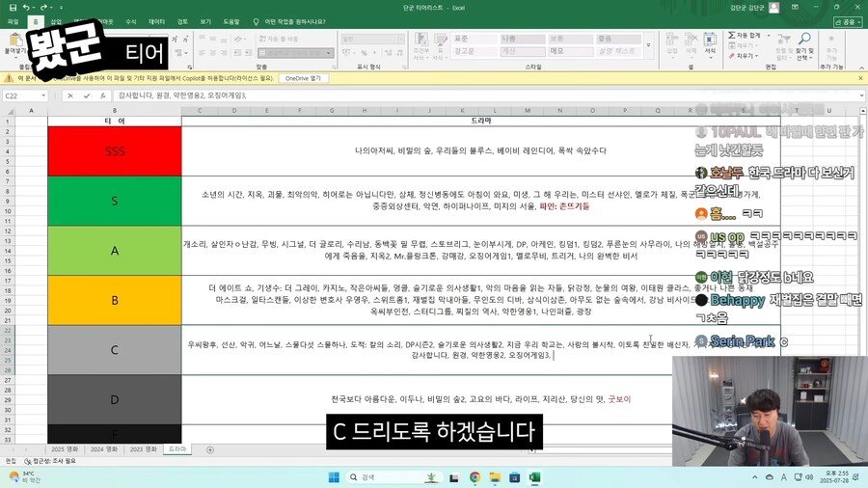Image resolution: width=868 pixels, height=488 pixels.
Task: Open number format dialog launcher
Action: tap(405, 67)
